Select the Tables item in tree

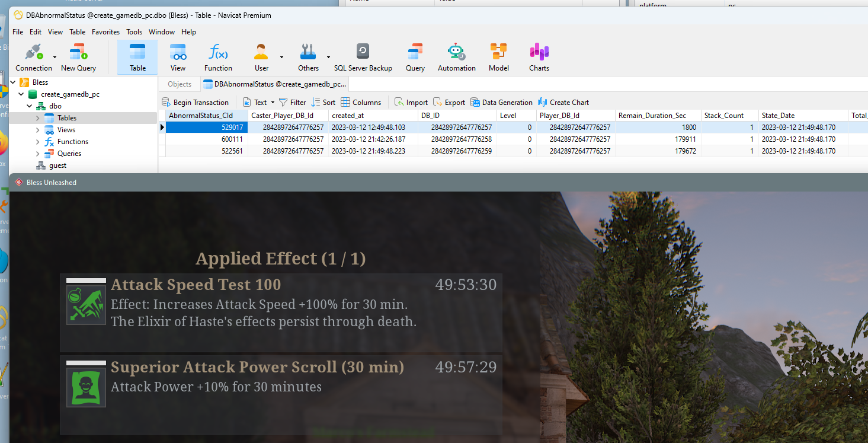click(67, 118)
